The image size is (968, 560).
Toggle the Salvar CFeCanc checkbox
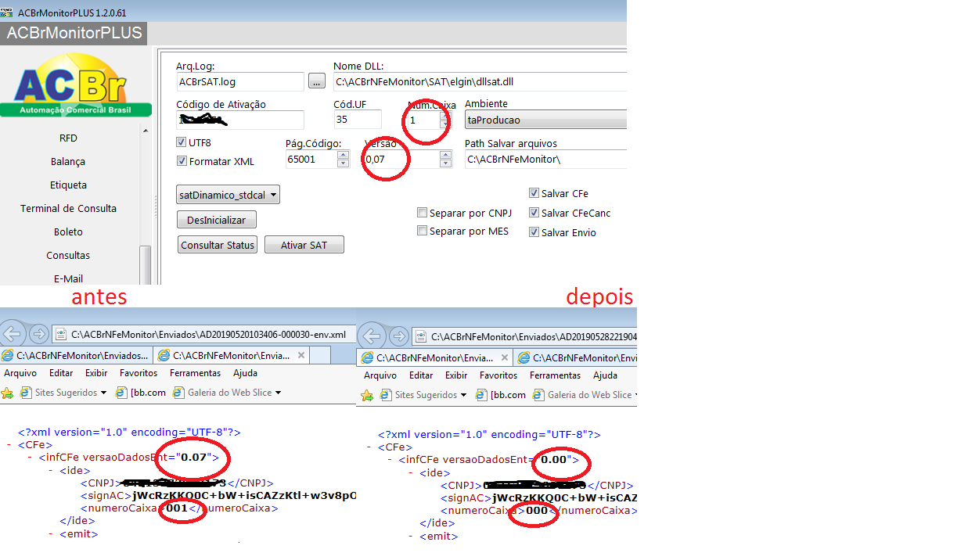coord(534,213)
